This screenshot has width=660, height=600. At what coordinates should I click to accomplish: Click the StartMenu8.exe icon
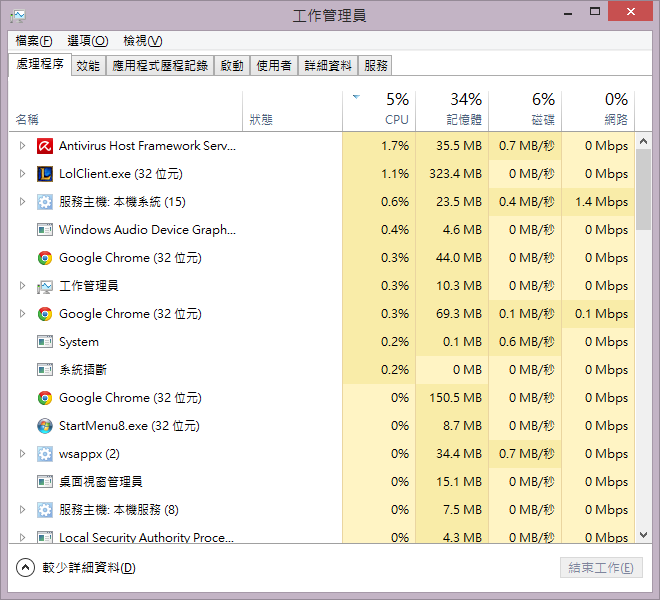[x=45, y=426]
